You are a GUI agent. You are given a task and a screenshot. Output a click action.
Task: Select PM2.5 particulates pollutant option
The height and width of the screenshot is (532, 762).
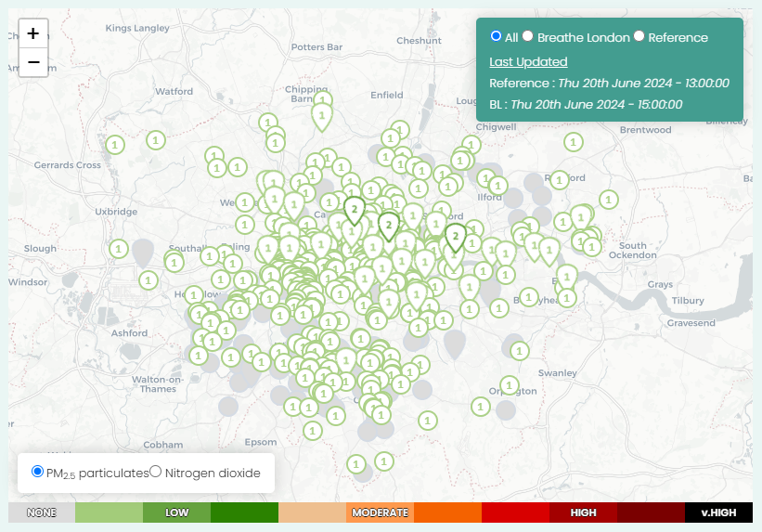click(37, 472)
